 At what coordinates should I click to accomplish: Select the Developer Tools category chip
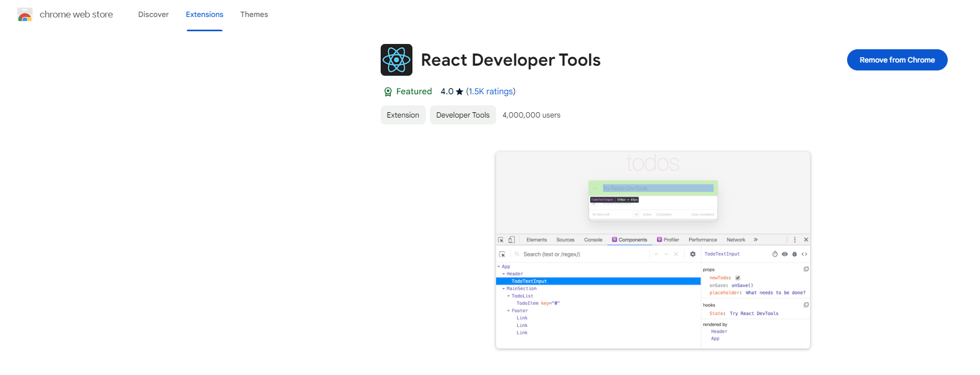point(463,115)
